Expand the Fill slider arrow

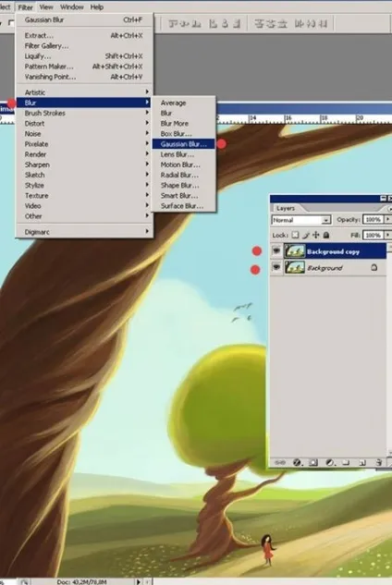tap(387, 235)
